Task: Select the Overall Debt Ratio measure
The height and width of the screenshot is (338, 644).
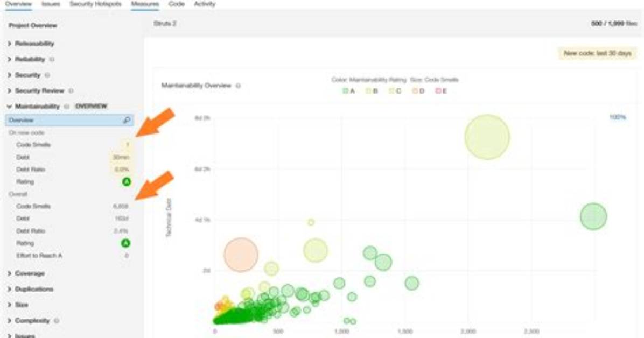Action: click(31, 231)
